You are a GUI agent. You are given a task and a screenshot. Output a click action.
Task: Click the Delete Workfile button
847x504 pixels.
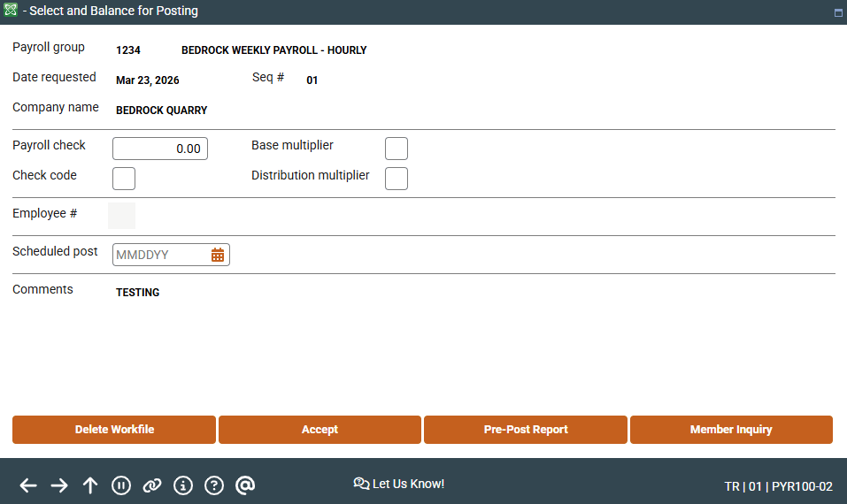114,430
